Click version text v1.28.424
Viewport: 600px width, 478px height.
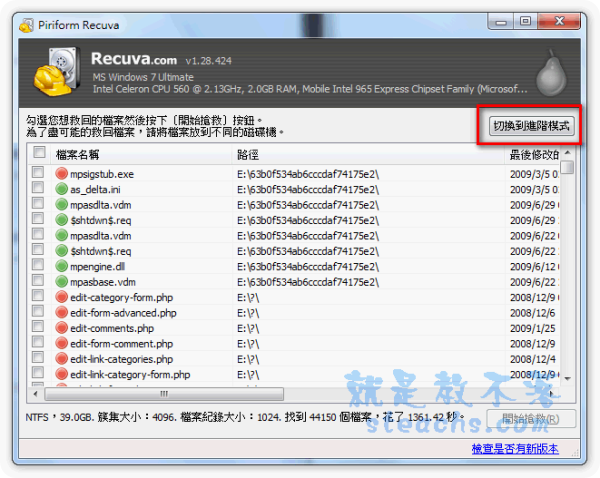tap(209, 61)
